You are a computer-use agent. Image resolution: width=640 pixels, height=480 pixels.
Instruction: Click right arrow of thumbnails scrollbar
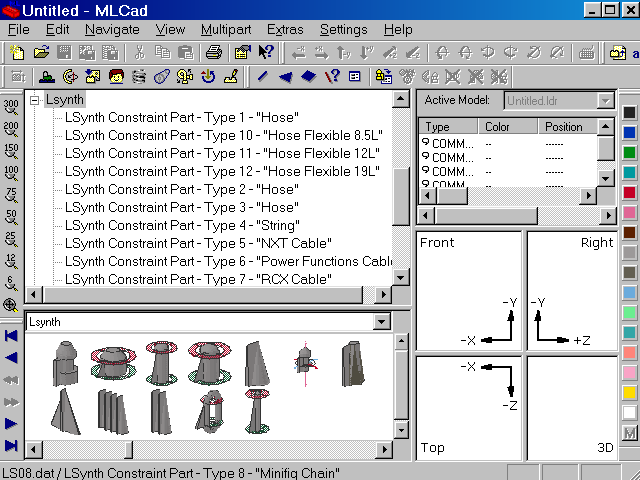(x=384, y=449)
